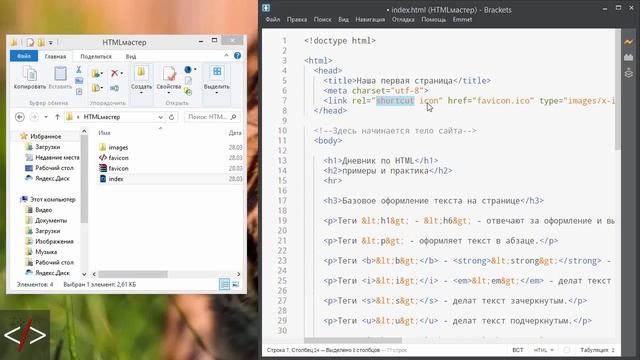Screen dimensions: 640x360
Task: Open the Вид menu in Brackets
Action: coord(343,20)
